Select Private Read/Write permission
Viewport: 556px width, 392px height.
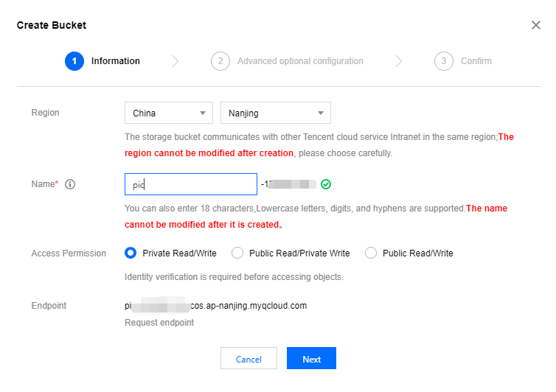[131, 253]
